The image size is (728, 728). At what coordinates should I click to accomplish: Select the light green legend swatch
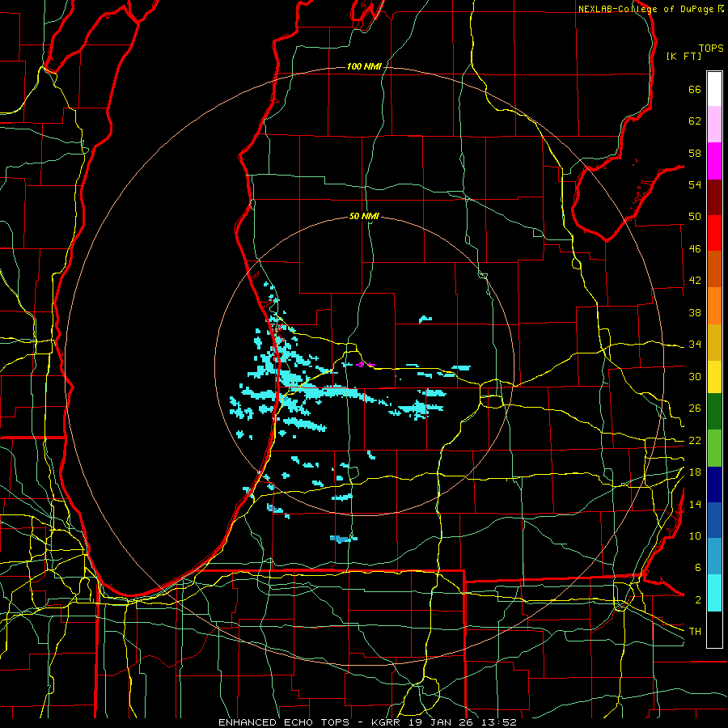tap(714, 448)
